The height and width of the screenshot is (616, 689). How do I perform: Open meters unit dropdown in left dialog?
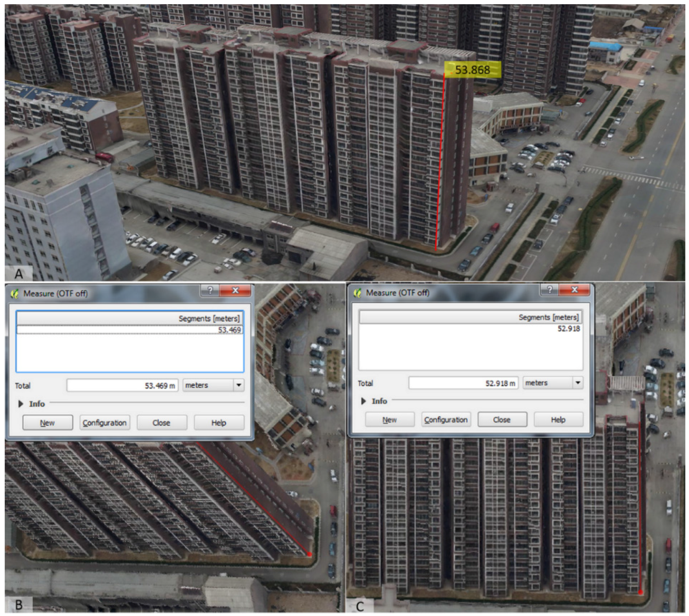(x=239, y=385)
